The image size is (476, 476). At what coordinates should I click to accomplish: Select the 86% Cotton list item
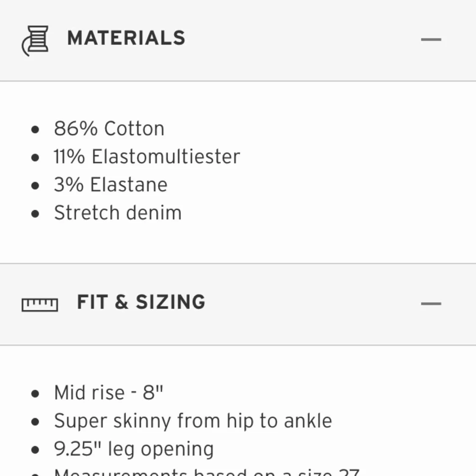coord(109,129)
